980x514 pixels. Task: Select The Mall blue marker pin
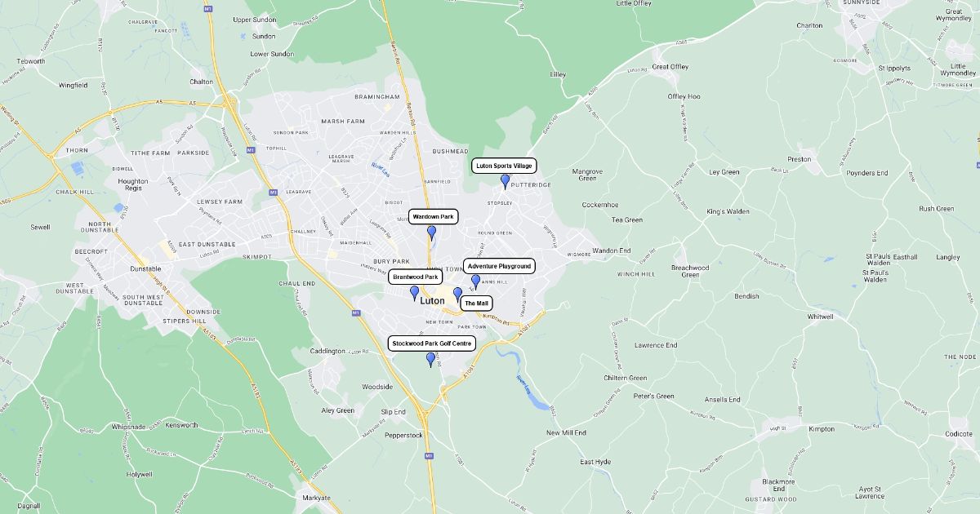pos(457,295)
